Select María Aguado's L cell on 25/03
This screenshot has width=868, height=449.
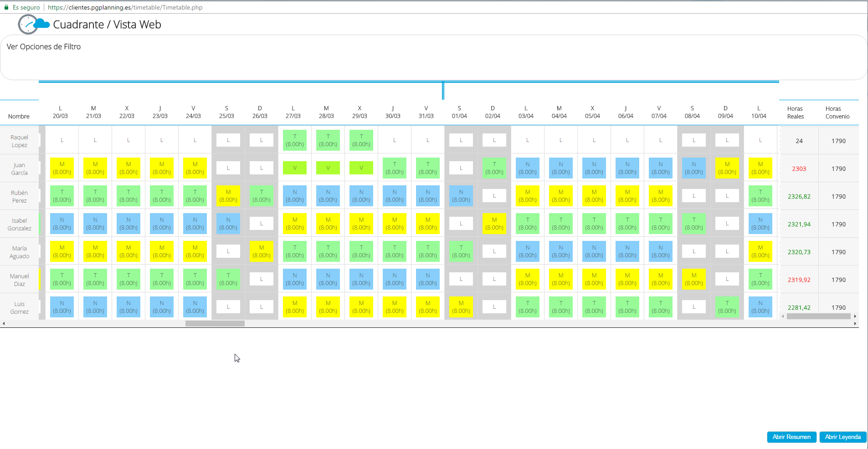click(x=228, y=251)
